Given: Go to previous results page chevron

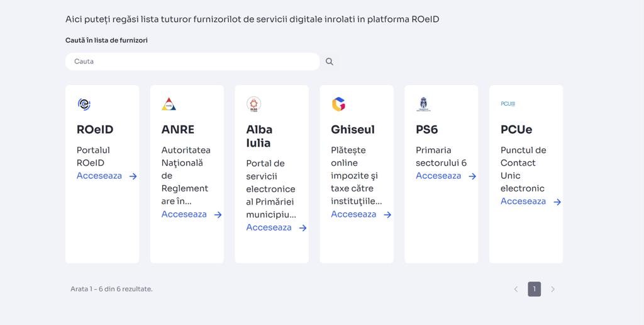Looking at the screenshot, I should pos(516,289).
